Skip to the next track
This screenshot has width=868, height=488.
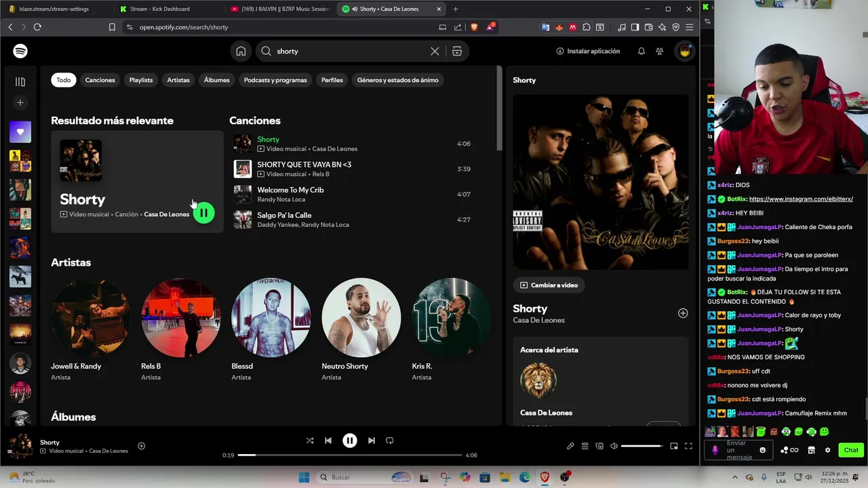(x=371, y=441)
